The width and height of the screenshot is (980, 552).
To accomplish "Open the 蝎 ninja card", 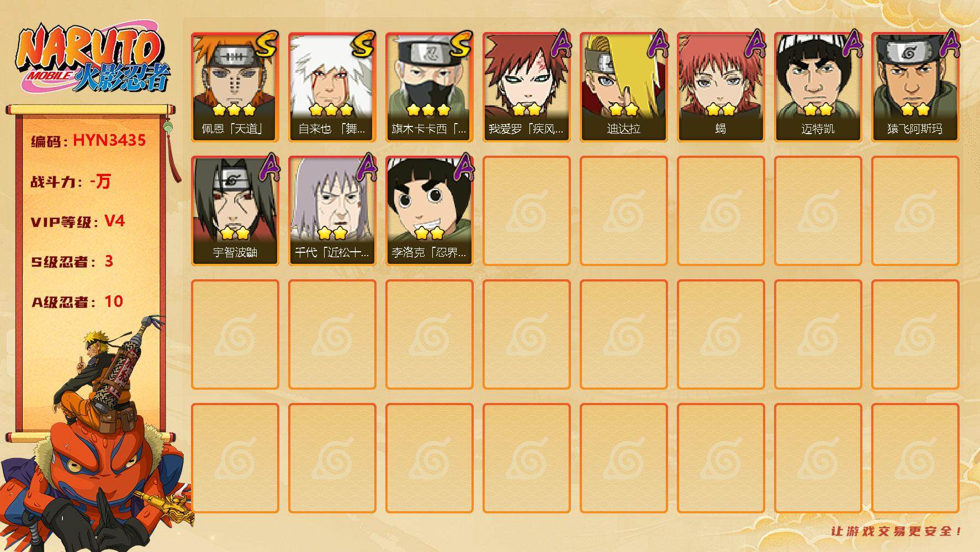I will (x=721, y=87).
